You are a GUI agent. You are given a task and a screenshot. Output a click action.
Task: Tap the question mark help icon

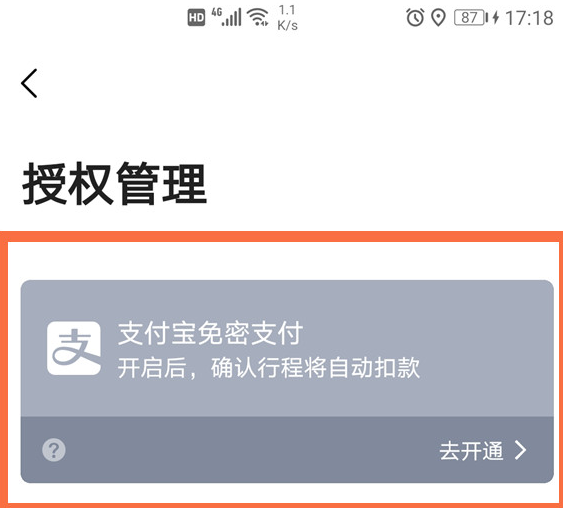pos(54,449)
